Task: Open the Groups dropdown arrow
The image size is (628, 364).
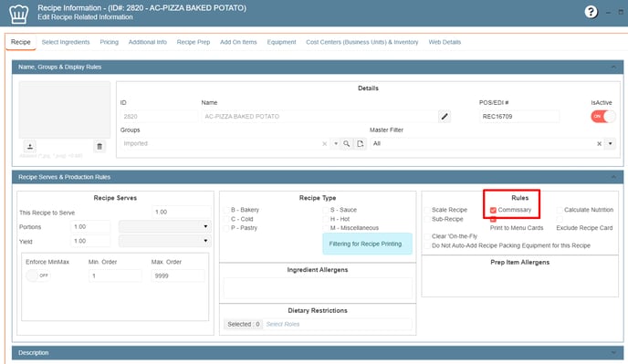Action: tap(336, 143)
